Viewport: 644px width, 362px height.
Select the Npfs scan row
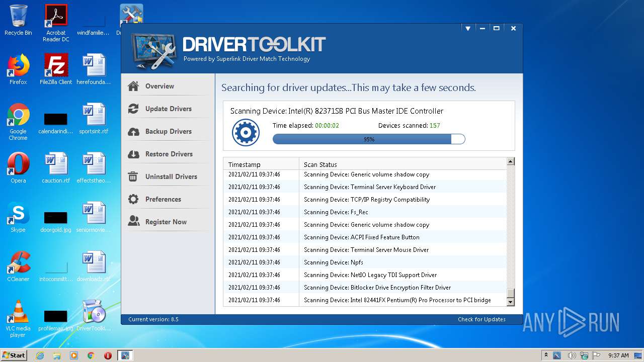click(365, 262)
